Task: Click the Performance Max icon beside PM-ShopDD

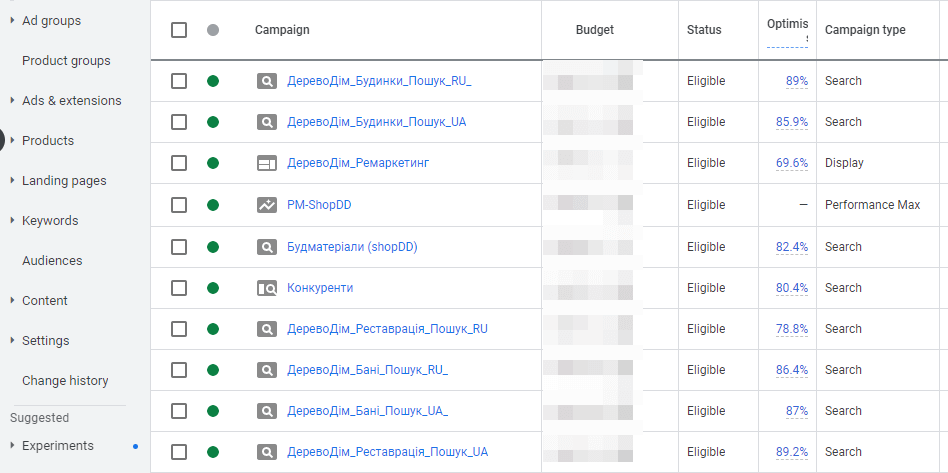Action: 267,205
